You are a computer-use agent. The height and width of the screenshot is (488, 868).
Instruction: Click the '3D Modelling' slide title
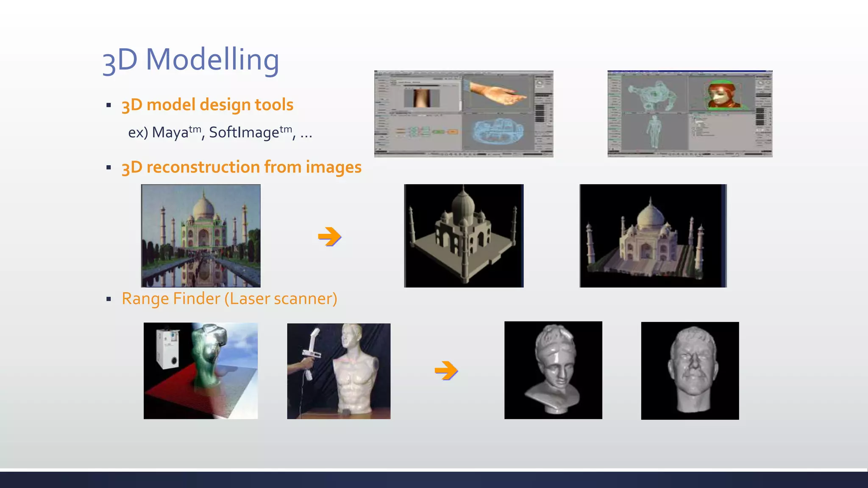(191, 60)
